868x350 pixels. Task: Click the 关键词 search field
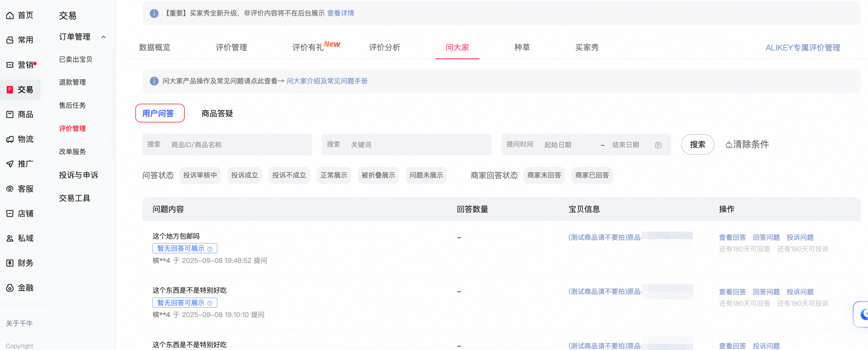[406, 145]
